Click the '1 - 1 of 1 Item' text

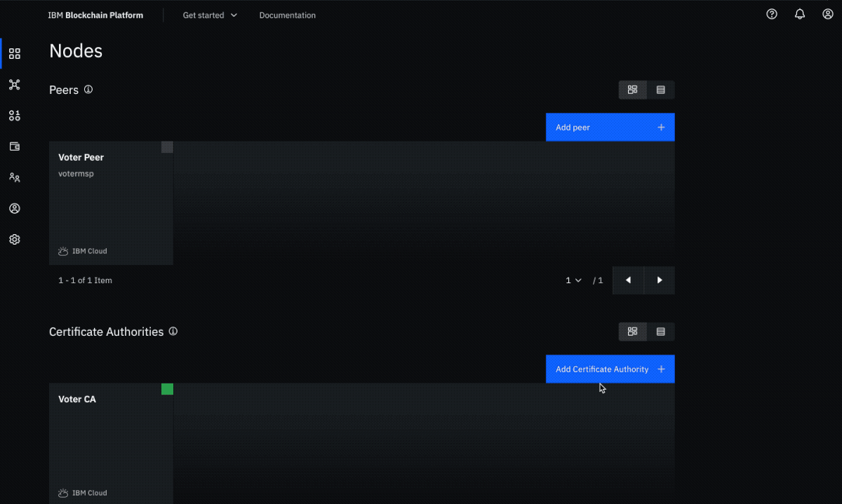85,280
